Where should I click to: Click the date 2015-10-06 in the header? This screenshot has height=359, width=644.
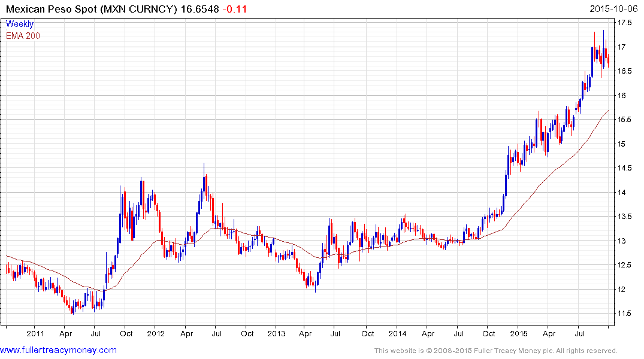tap(613, 9)
